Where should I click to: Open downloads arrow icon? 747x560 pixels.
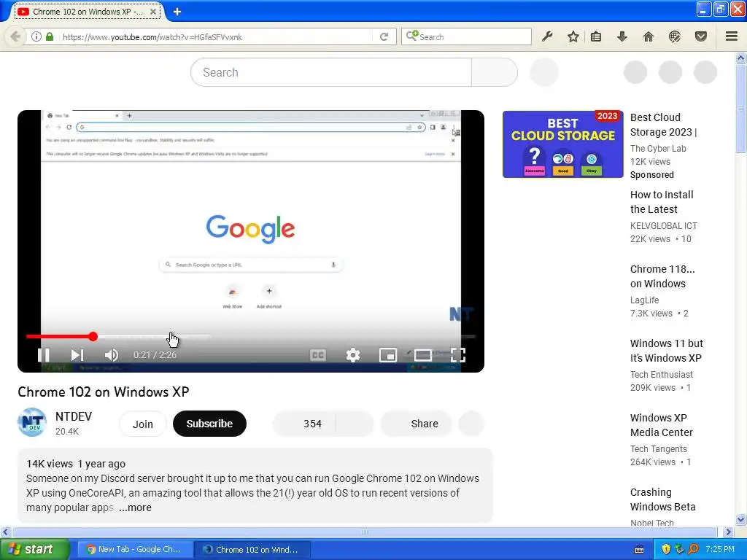(622, 36)
